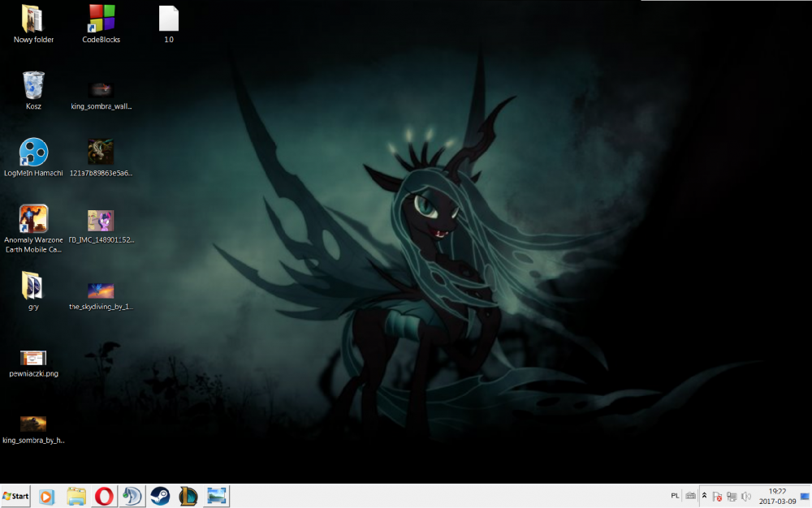The image size is (812, 508).
Task: Click the Start button
Action: tap(16, 496)
